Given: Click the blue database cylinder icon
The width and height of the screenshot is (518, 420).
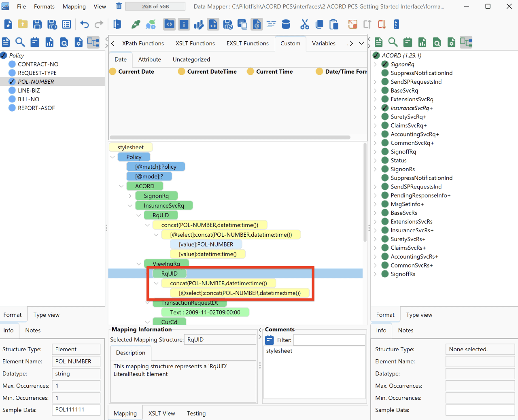Looking at the screenshot, I should [286, 24].
